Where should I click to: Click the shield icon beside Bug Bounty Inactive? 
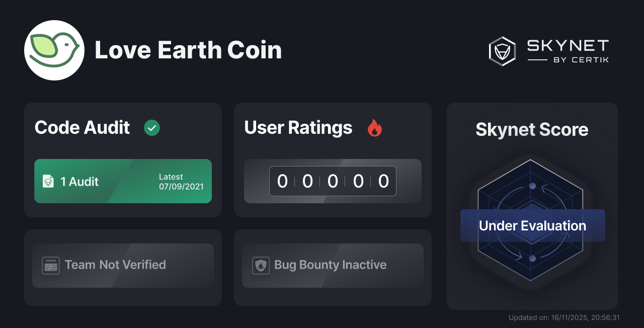click(x=260, y=265)
